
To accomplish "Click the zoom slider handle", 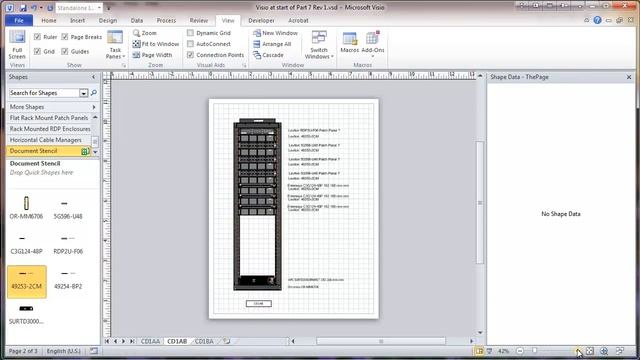I will coord(534,351).
